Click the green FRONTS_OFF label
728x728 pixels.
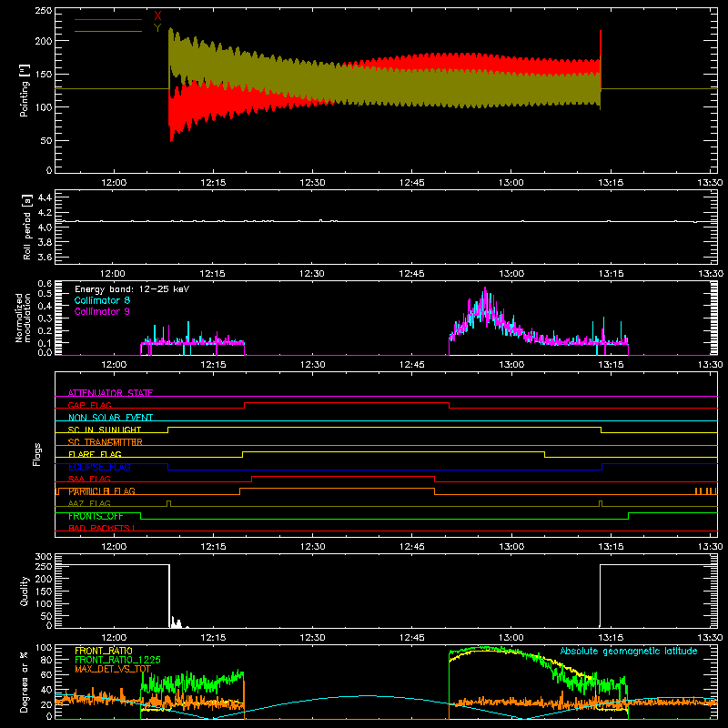(x=96, y=516)
